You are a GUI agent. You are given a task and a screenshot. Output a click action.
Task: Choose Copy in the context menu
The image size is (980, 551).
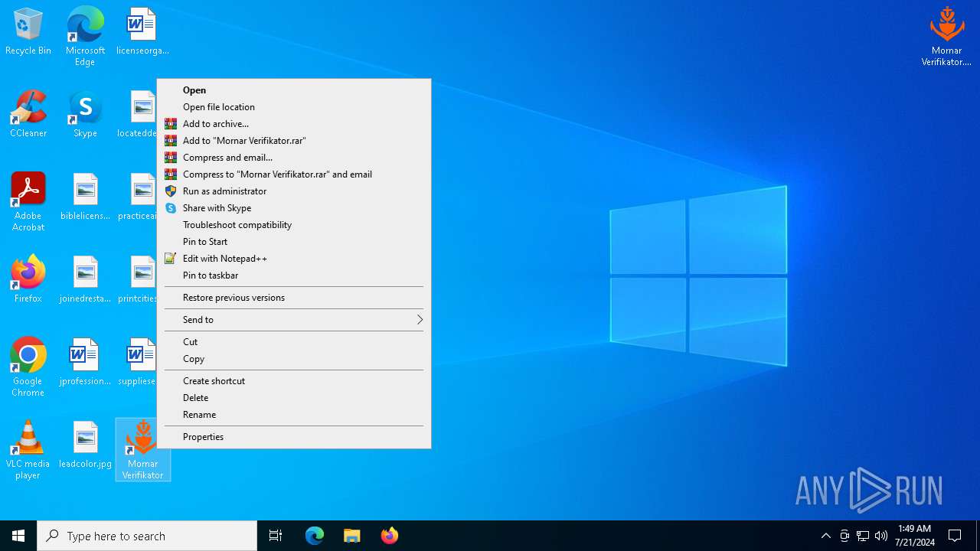294,359
